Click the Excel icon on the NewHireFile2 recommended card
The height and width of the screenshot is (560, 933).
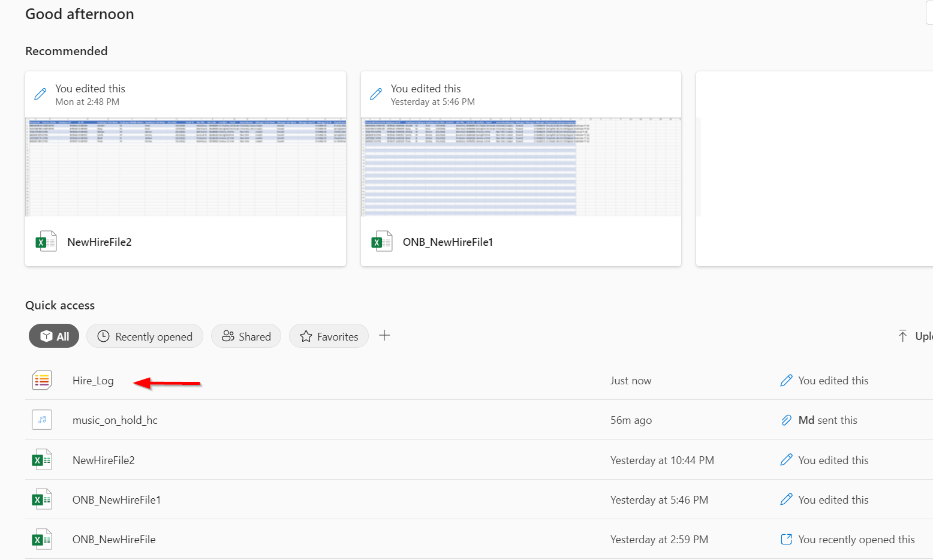point(46,242)
